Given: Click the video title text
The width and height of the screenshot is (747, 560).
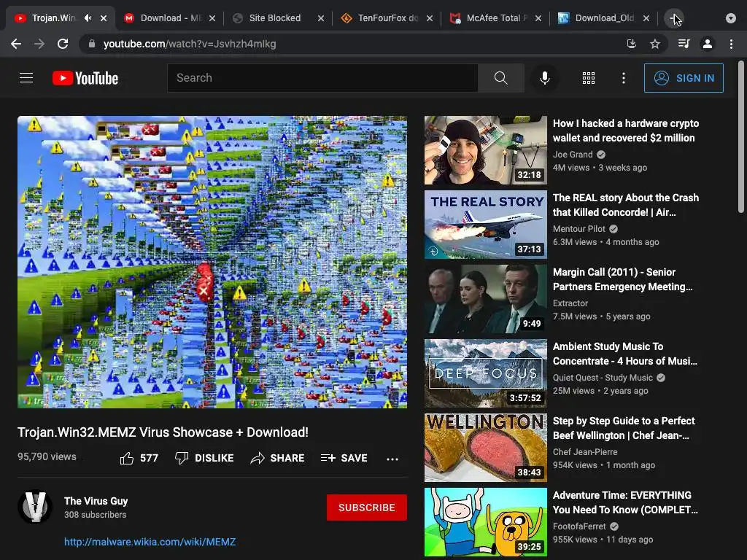Looking at the screenshot, I should (163, 432).
